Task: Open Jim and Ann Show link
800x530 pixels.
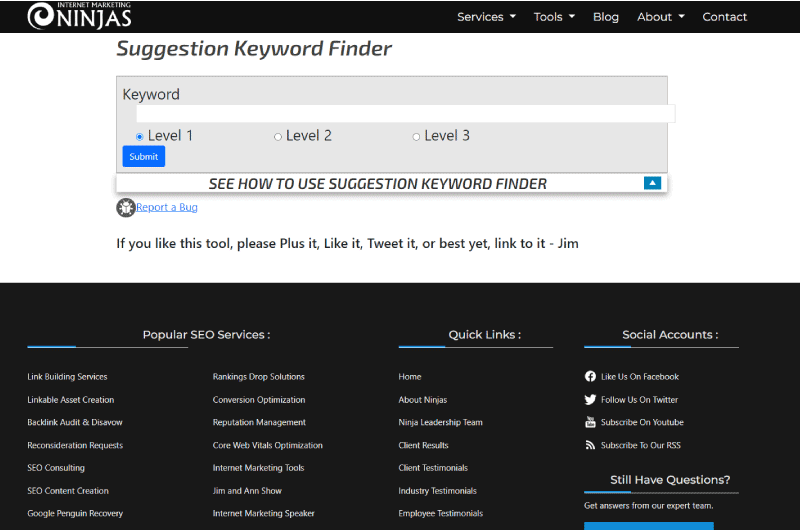Action: (x=247, y=491)
